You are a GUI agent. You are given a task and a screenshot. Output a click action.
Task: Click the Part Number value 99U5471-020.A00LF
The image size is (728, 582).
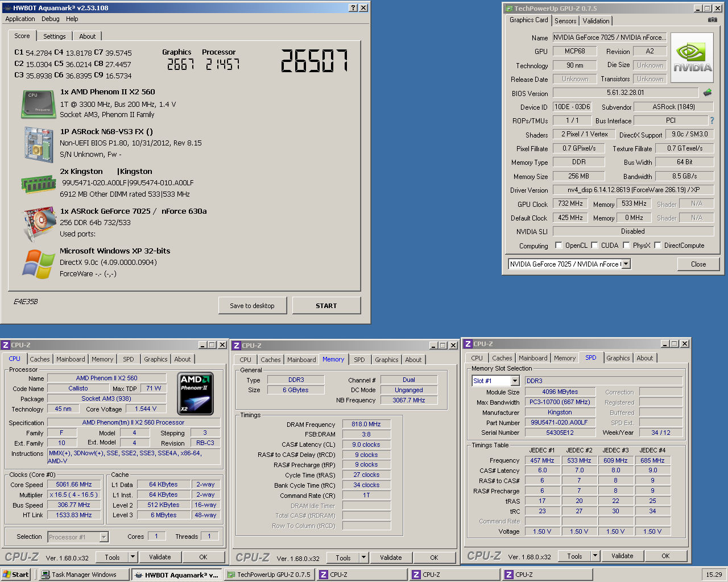point(559,423)
